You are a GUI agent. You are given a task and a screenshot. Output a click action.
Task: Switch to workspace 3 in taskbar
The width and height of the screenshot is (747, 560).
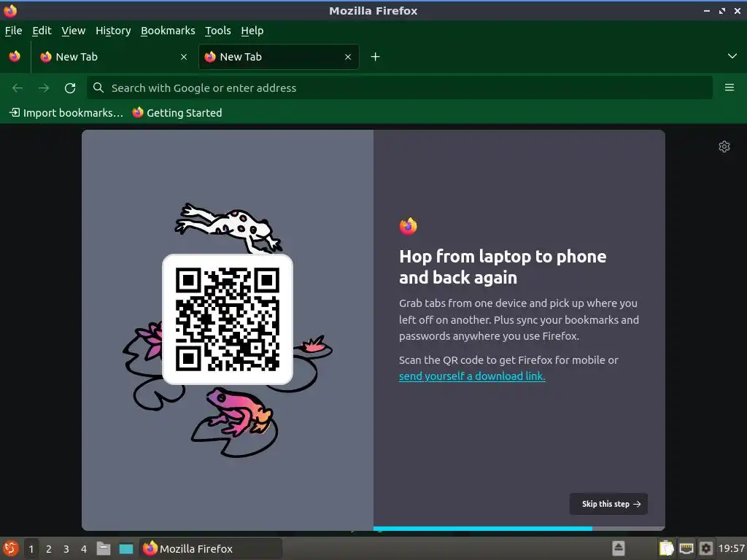tap(66, 549)
